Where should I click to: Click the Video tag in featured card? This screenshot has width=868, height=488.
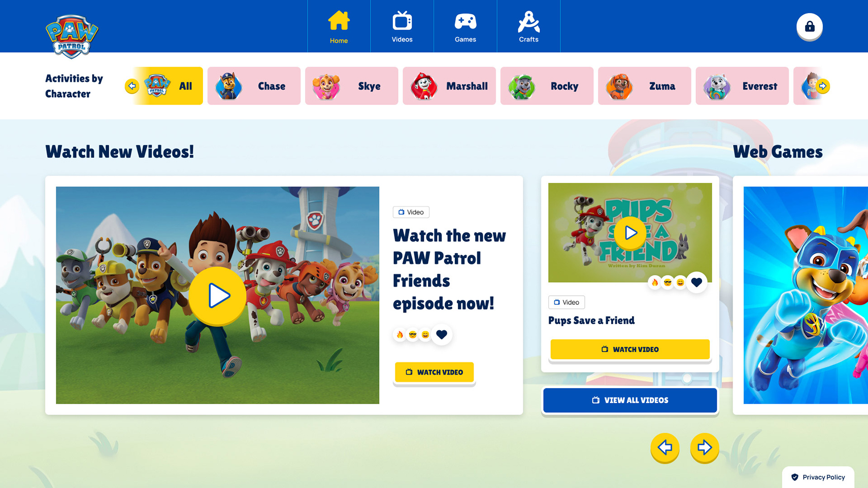[411, 212]
